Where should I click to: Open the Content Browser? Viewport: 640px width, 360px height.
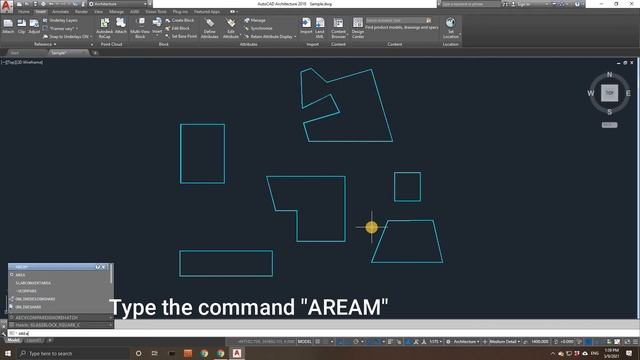click(x=338, y=28)
